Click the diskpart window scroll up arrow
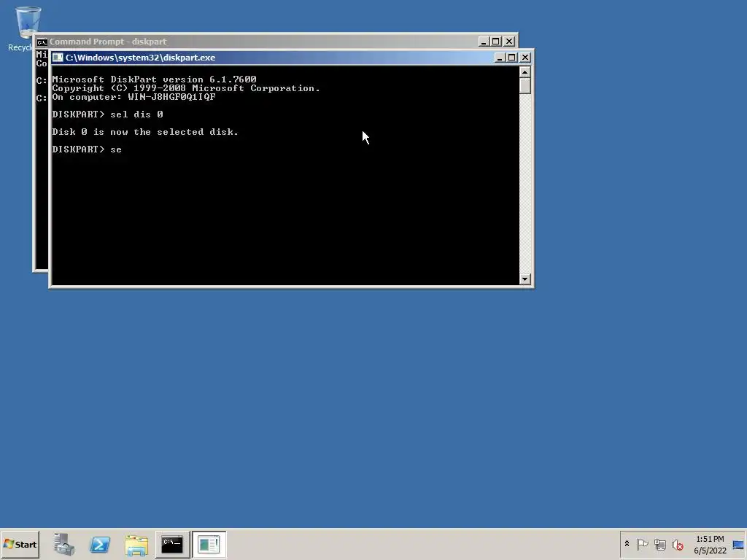Image resolution: width=747 pixels, height=560 pixels. pos(525,72)
